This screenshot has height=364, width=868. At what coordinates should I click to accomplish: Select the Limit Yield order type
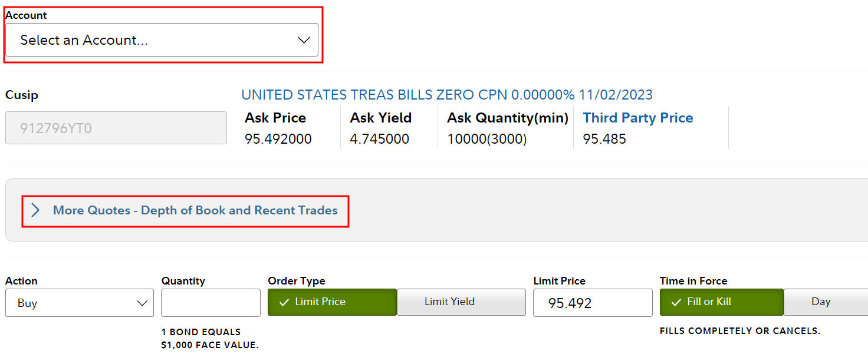(461, 302)
